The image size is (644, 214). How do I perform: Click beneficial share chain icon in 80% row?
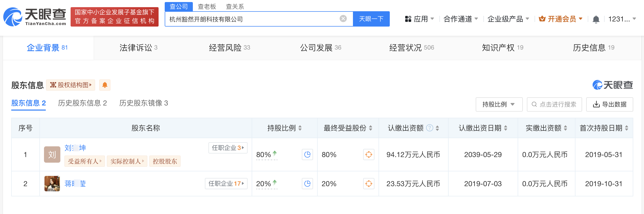pos(369,154)
